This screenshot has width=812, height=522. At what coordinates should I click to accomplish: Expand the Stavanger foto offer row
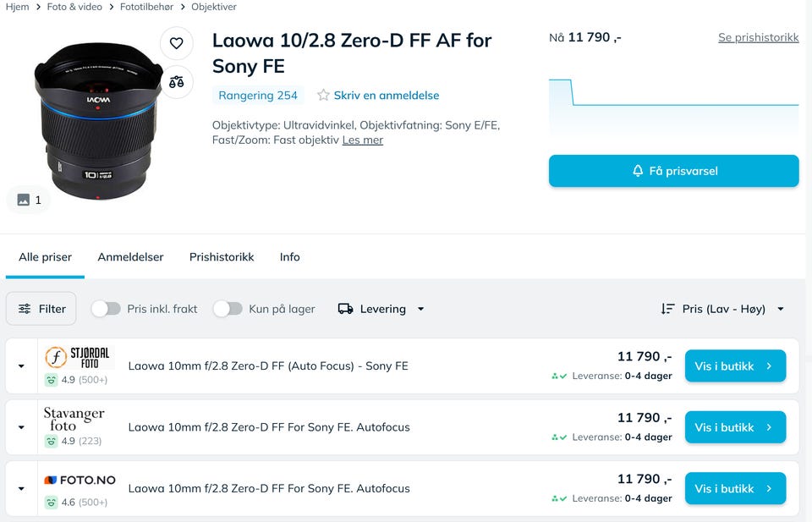click(x=21, y=427)
